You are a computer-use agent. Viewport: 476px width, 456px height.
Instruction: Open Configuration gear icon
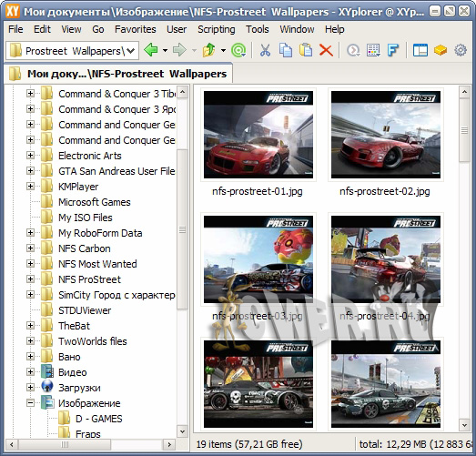pos(461,50)
